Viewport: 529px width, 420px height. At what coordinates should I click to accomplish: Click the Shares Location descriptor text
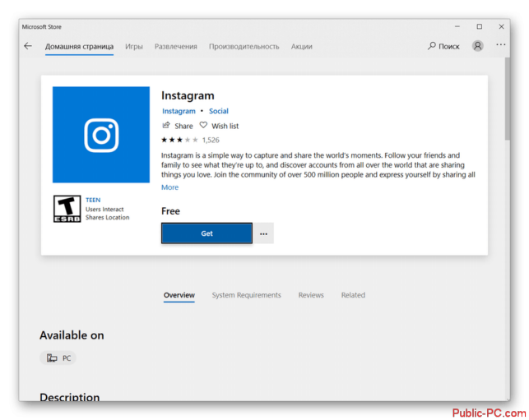[x=107, y=218]
